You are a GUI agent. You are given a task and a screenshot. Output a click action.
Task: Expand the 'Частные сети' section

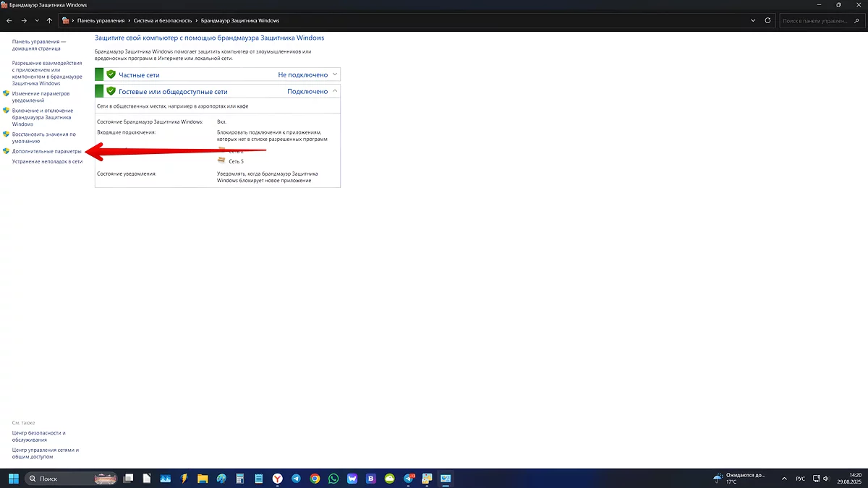[x=335, y=74]
